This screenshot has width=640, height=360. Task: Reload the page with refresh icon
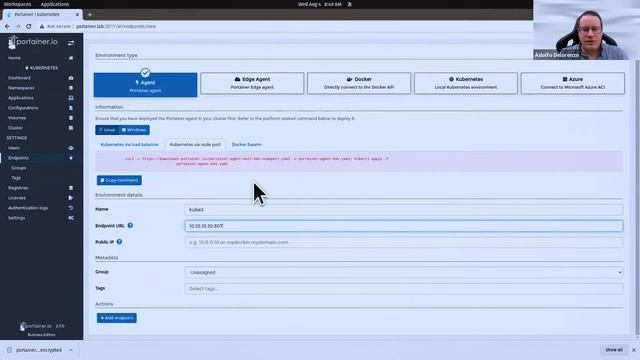point(29,26)
